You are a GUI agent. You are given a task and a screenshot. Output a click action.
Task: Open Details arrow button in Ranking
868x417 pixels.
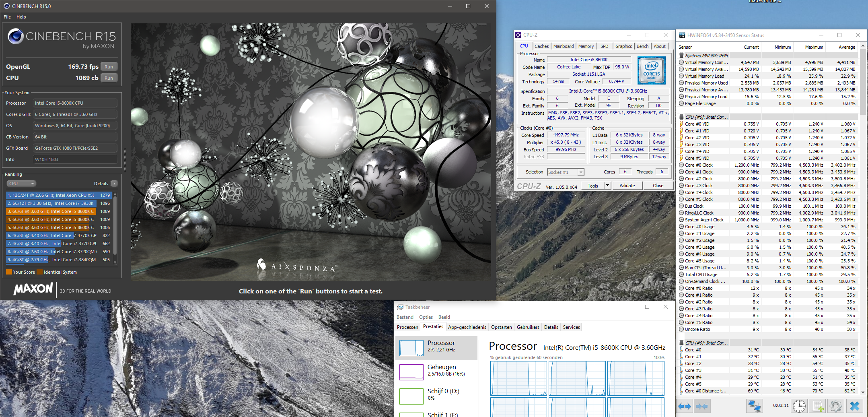tap(114, 184)
